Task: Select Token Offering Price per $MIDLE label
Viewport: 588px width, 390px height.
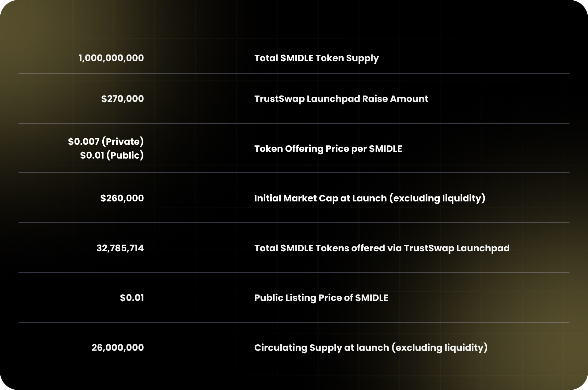Action: [x=328, y=149]
